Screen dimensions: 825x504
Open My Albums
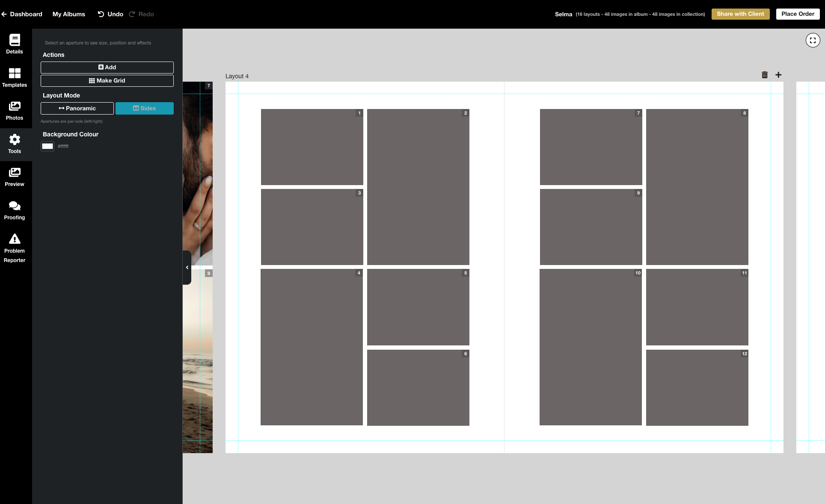[68, 14]
